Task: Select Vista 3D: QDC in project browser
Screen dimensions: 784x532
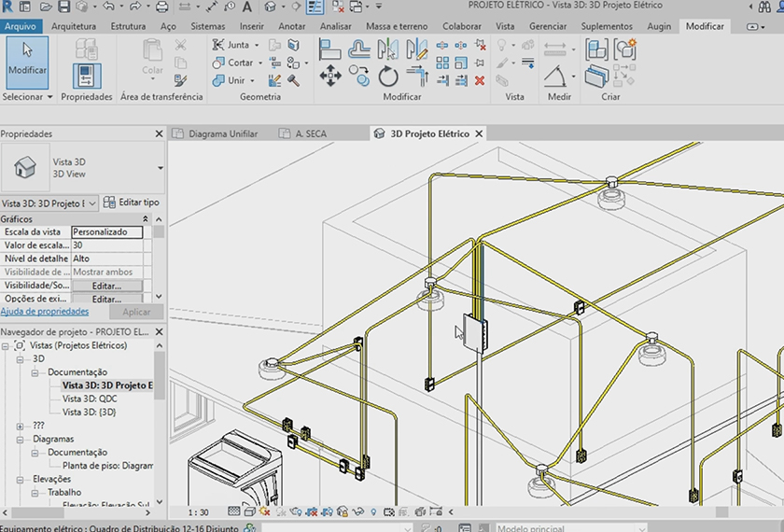Action: (90, 398)
